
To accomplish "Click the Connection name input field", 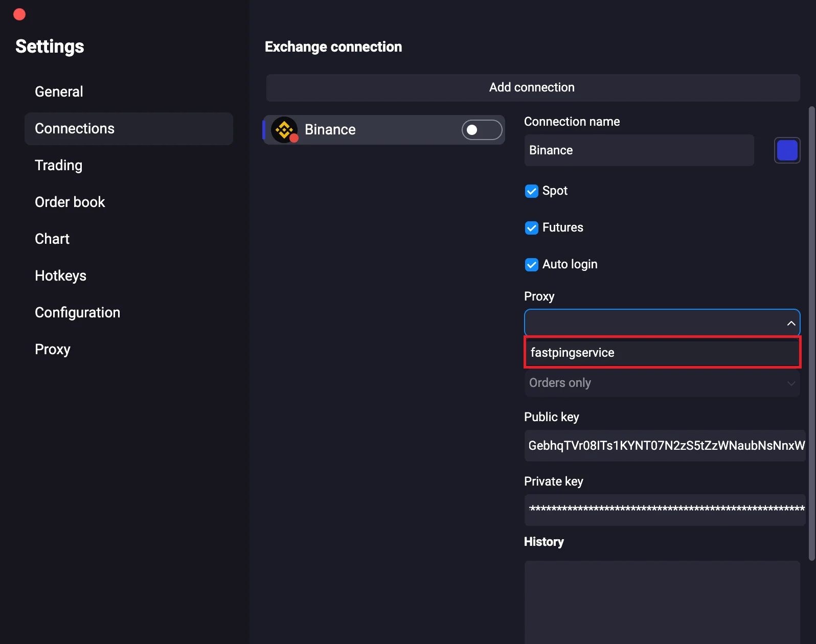I will [639, 150].
